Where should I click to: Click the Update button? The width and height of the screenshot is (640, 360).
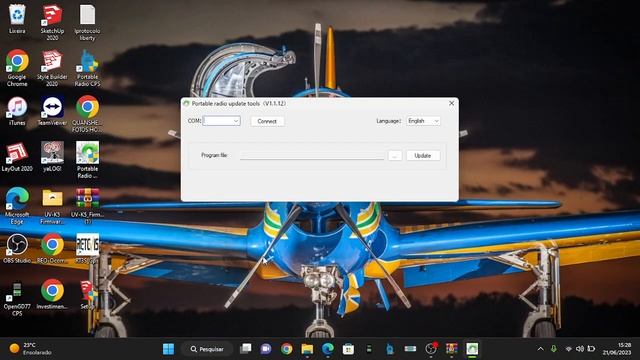tap(422, 156)
